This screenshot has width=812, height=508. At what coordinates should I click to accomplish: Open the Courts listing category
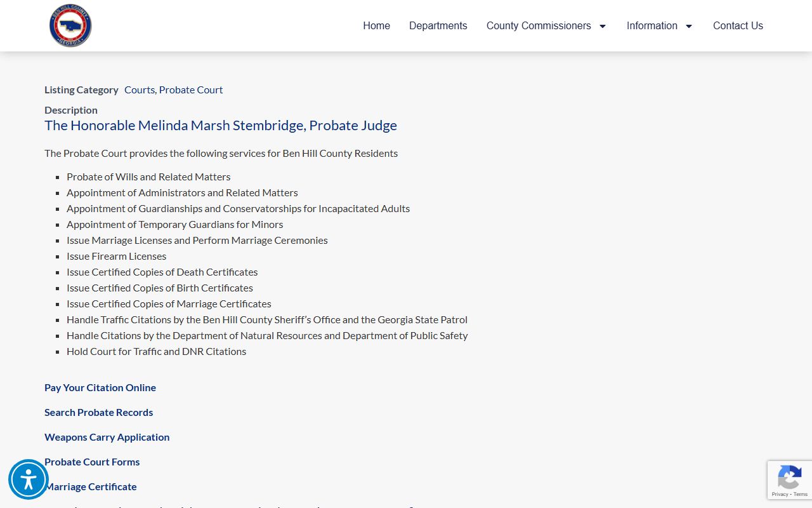tap(139, 90)
